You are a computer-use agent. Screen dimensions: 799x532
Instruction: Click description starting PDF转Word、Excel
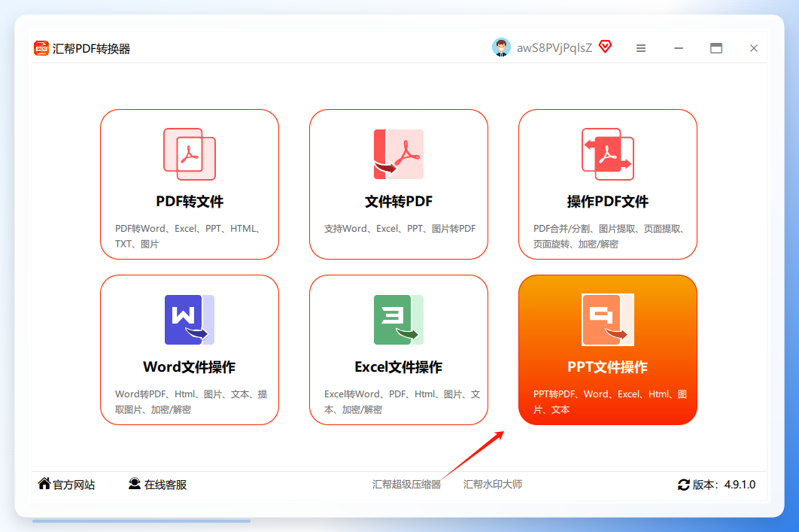188,236
